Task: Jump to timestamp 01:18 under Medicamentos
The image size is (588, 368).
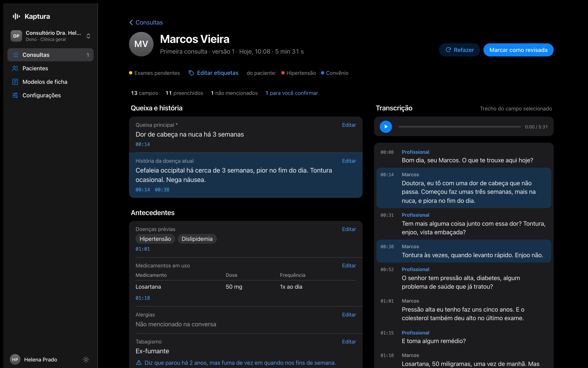Action: pos(143,298)
